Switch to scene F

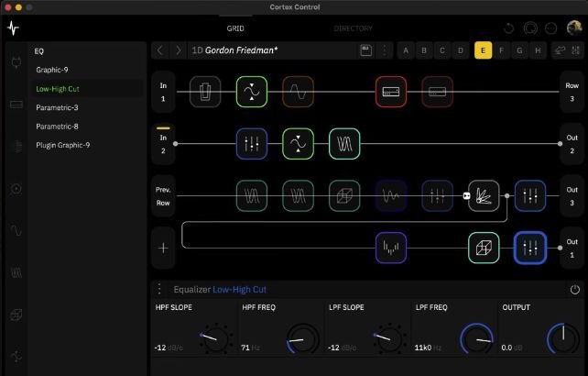pos(501,50)
